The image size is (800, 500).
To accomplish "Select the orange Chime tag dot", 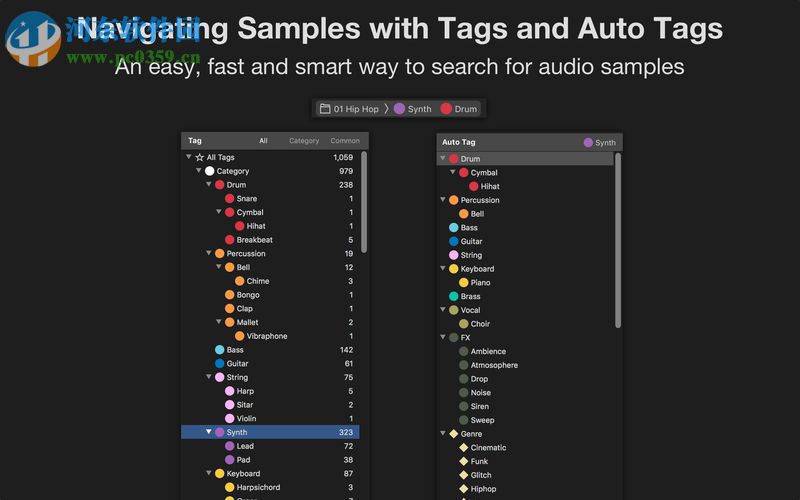I will (239, 281).
